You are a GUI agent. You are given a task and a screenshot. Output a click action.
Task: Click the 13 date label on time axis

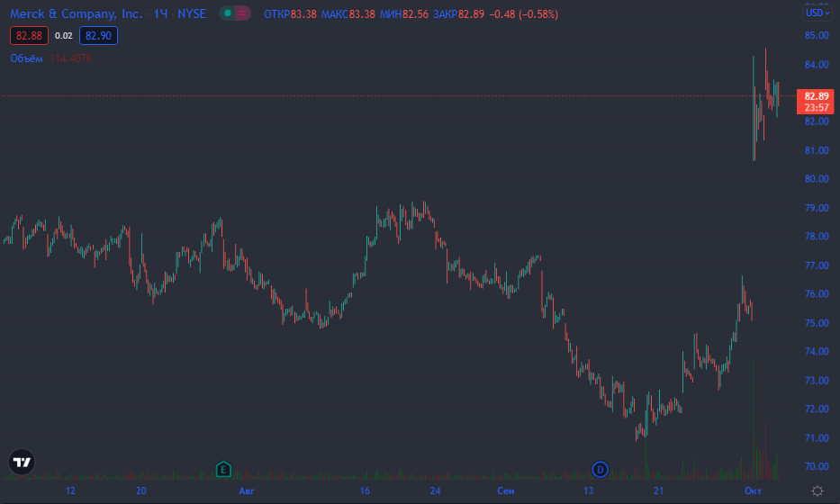(x=588, y=490)
